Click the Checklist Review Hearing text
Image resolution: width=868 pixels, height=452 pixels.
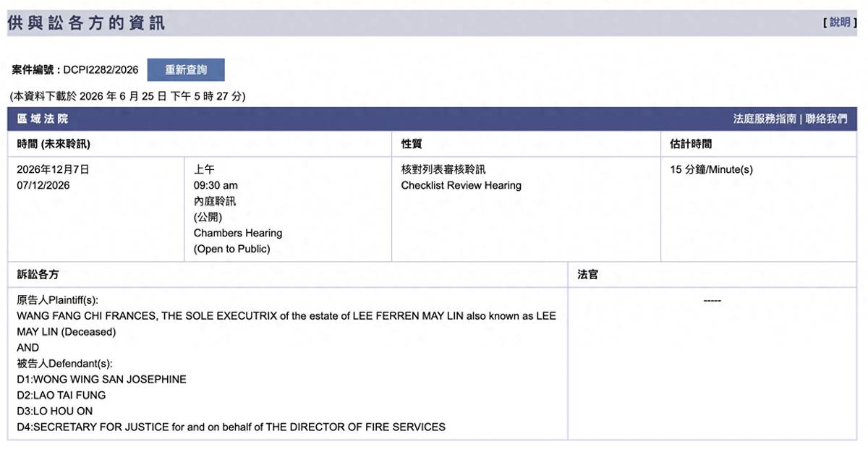(461, 185)
